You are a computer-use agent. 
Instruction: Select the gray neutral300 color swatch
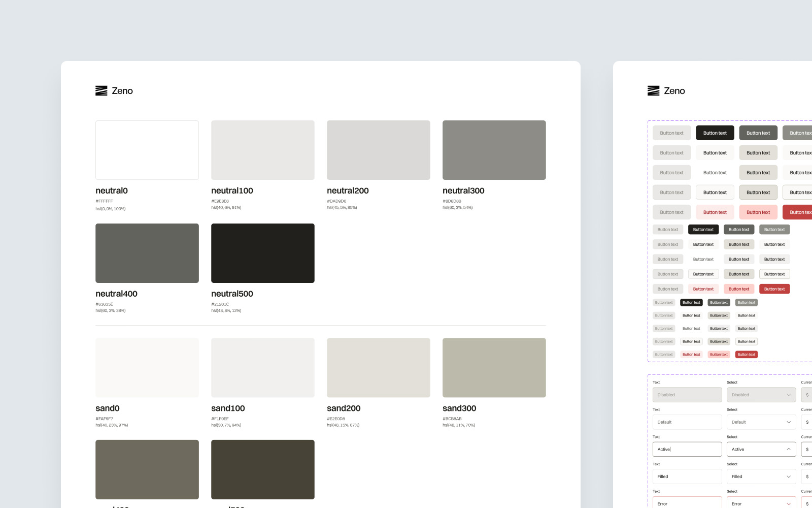pos(494,150)
